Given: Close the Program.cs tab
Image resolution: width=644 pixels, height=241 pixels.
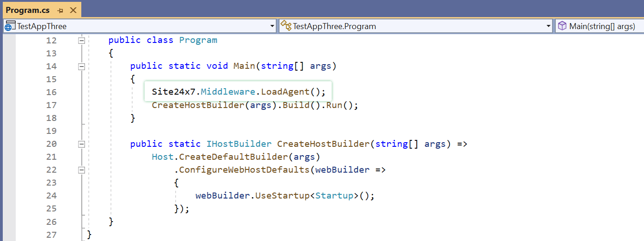Looking at the screenshot, I should [73, 10].
